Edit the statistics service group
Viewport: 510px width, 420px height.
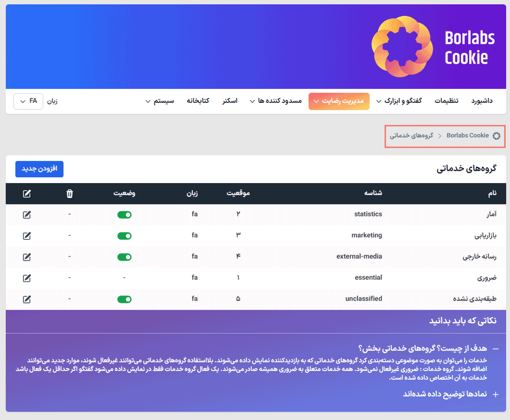[27, 214]
